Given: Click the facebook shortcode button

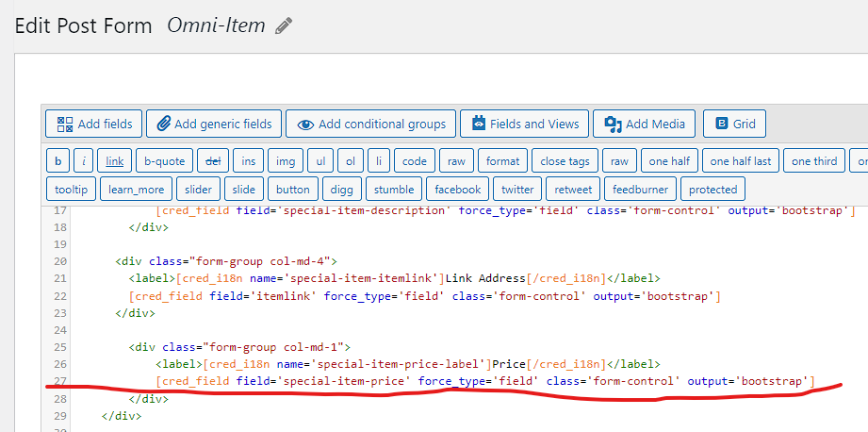Looking at the screenshot, I should pyautogui.click(x=458, y=190).
